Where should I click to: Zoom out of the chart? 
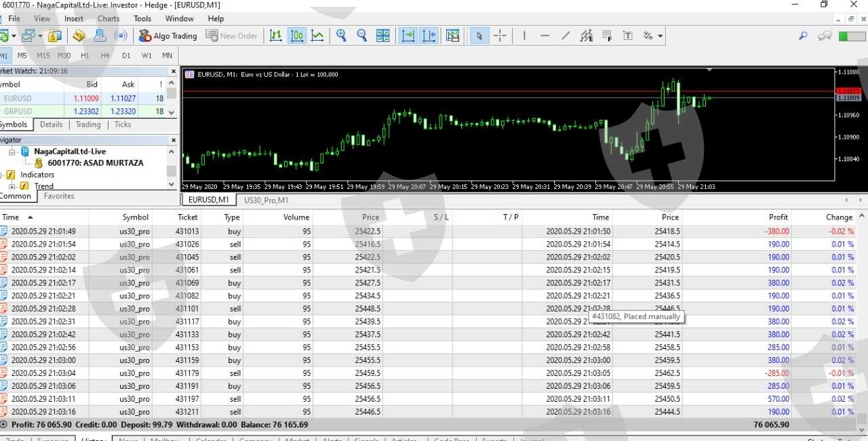coord(362,36)
